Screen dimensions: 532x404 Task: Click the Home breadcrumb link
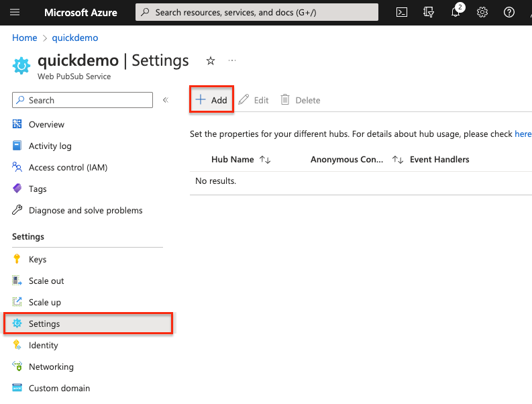(x=25, y=38)
